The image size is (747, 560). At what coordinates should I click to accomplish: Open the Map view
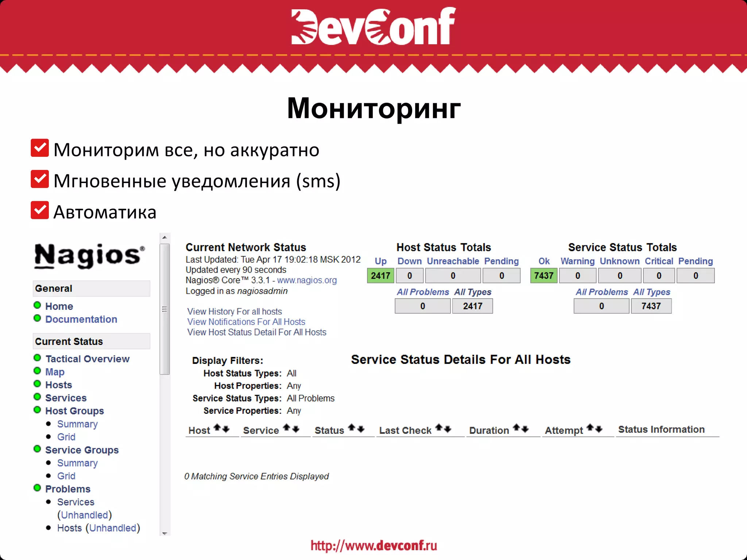[x=55, y=372]
